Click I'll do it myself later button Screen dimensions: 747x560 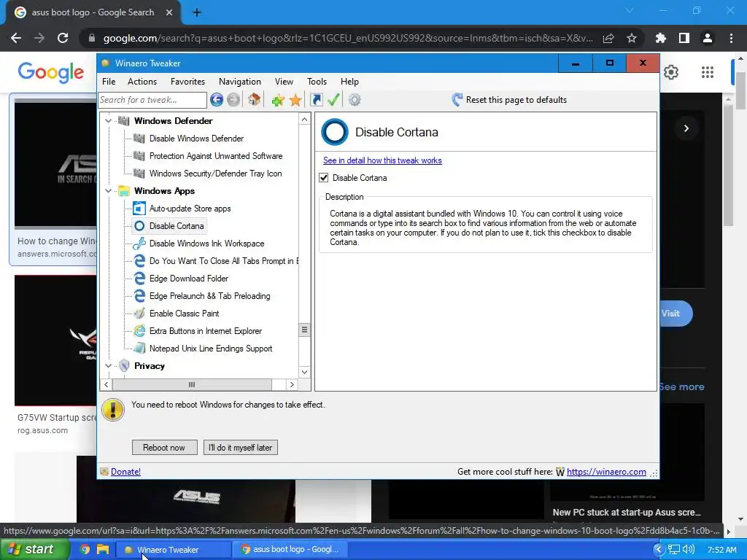[241, 447]
